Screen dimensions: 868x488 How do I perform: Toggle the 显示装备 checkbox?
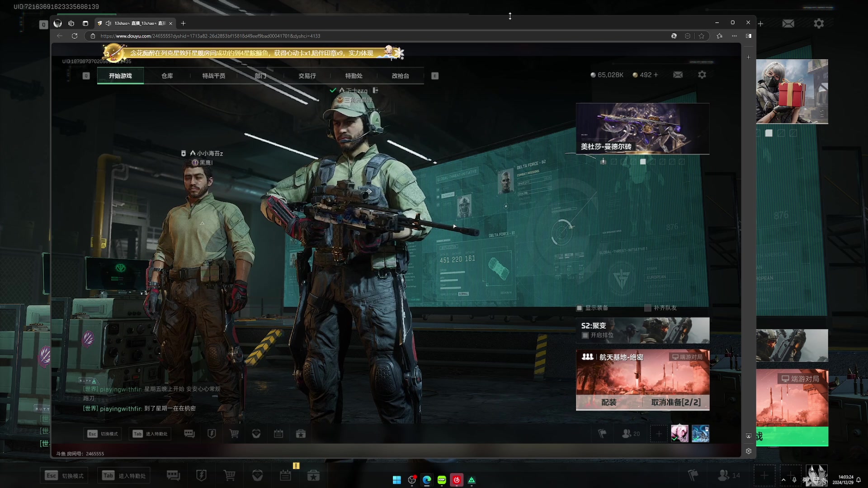coord(579,308)
